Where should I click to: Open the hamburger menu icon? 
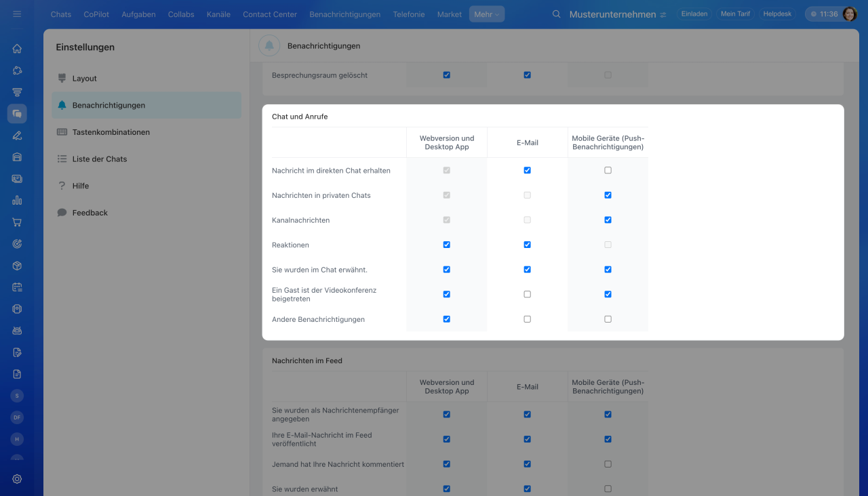(17, 14)
